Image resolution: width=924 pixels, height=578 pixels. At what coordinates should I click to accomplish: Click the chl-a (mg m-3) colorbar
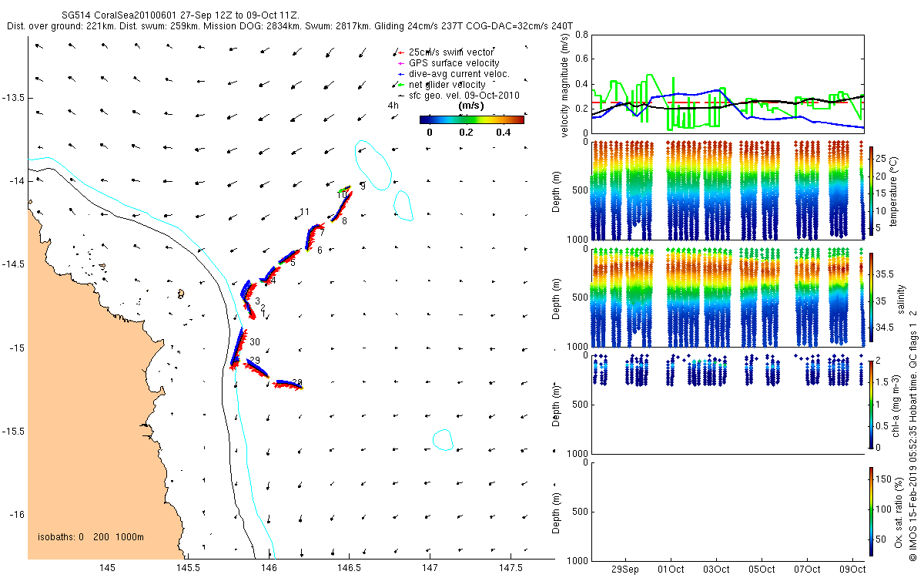click(872, 403)
